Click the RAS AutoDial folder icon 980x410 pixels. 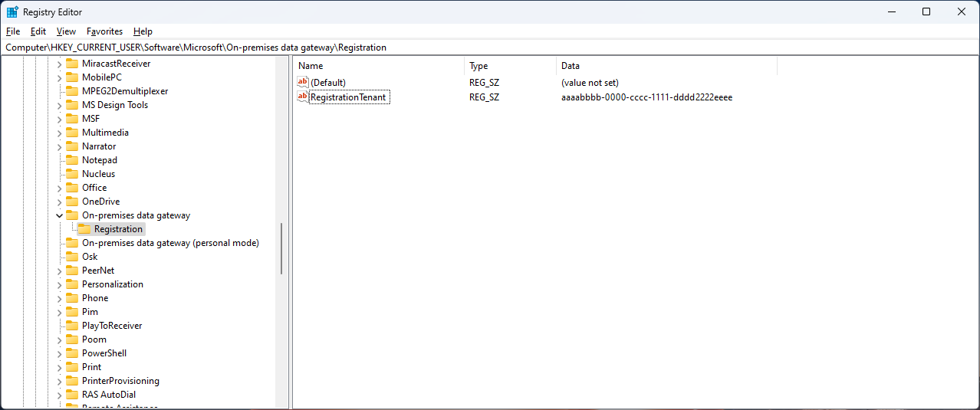(71, 395)
